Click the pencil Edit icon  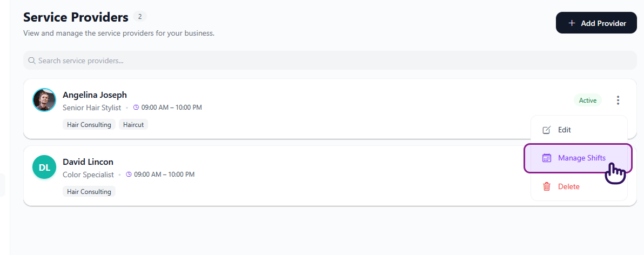547,130
